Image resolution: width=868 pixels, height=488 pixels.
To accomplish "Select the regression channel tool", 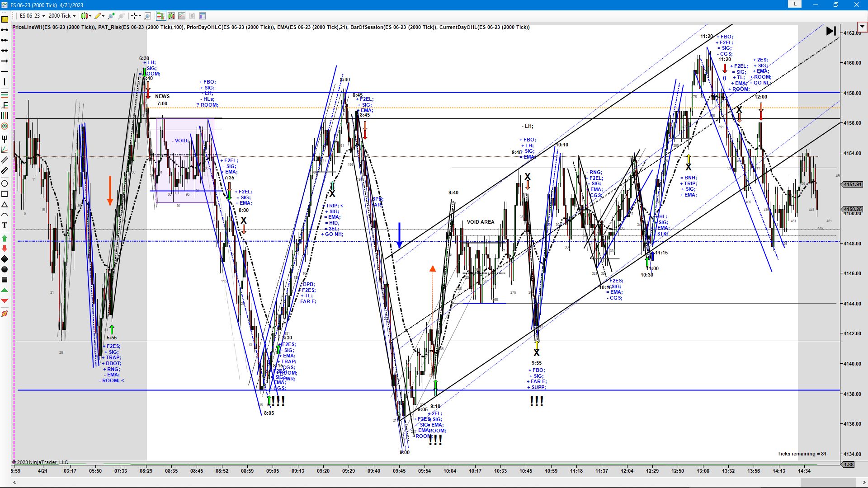I will click(5, 160).
